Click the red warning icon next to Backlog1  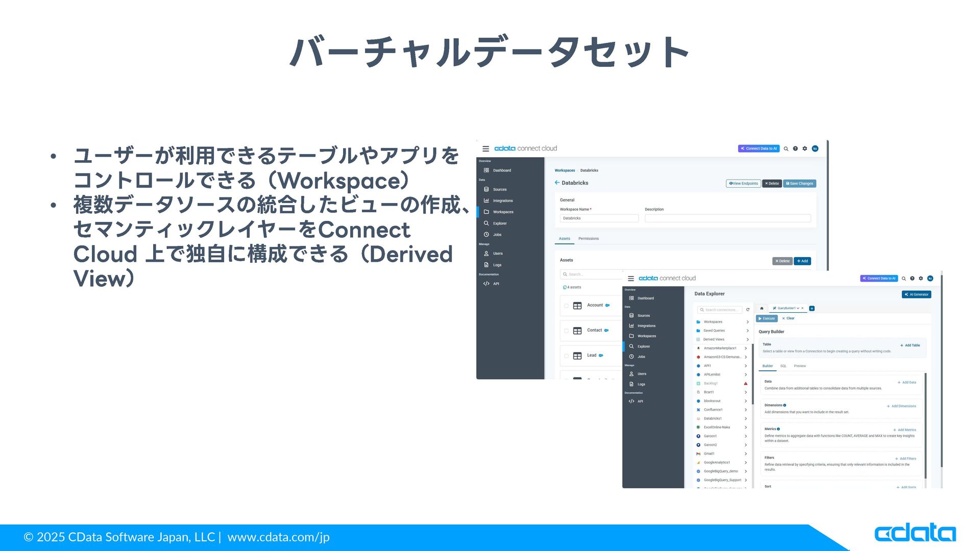(x=746, y=383)
